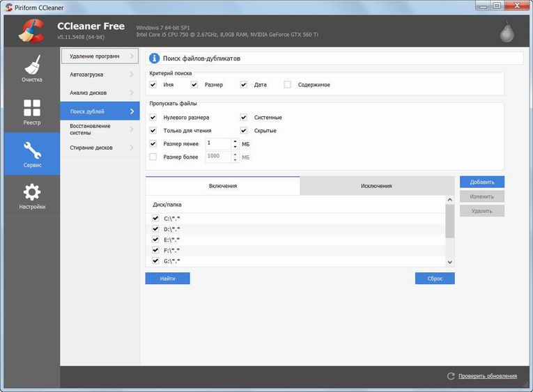This screenshot has width=533, height=392.
Task: Uncheck the D:\*.* drive entry
Action: [155, 229]
